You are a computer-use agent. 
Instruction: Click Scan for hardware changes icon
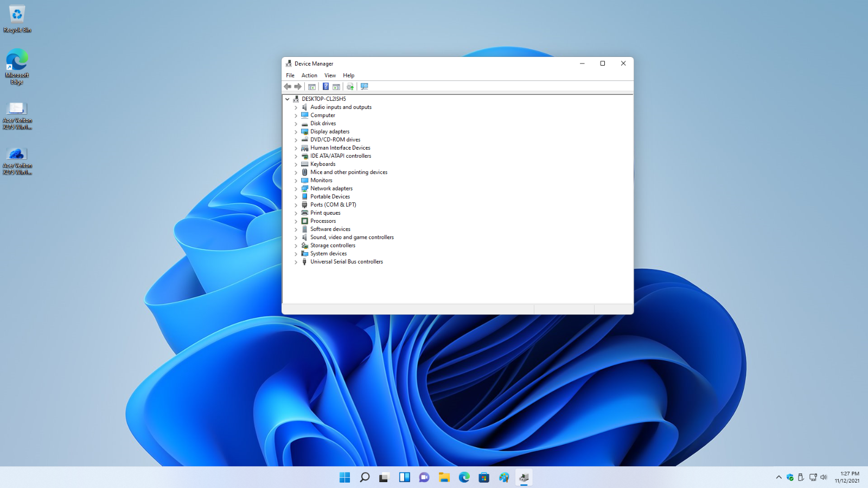point(365,87)
